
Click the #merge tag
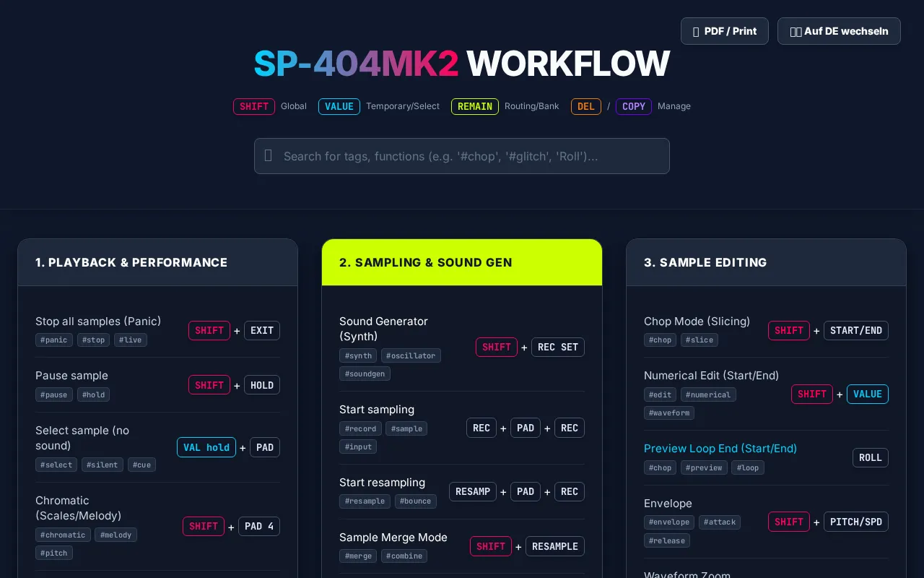(x=358, y=556)
